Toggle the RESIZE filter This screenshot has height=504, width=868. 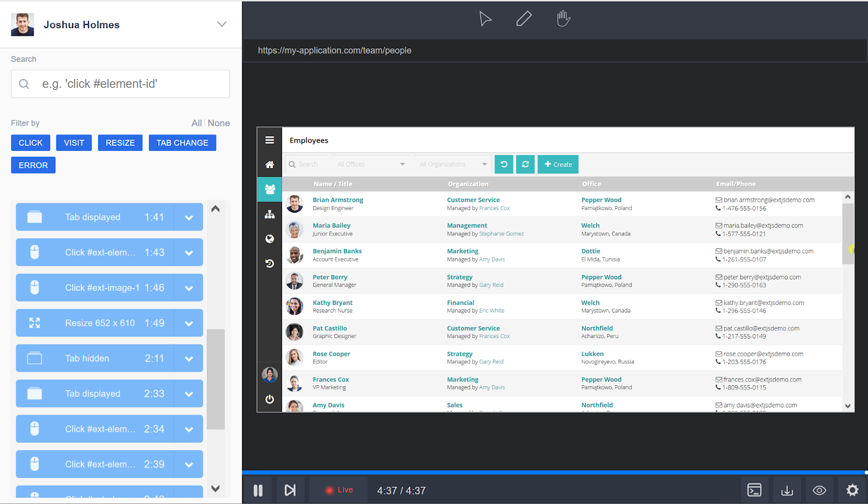(120, 143)
